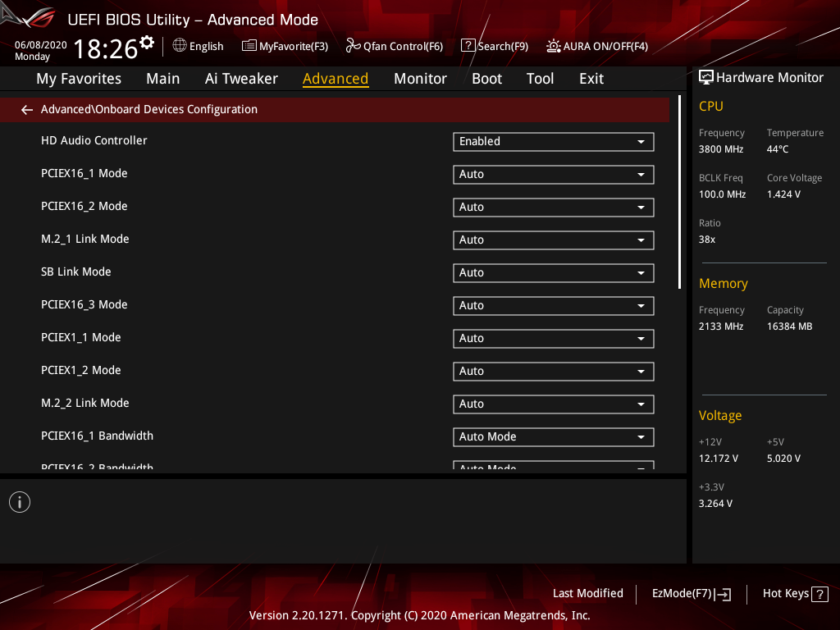Click the Last Modified button
This screenshot has width=840, height=630.
pos(587,594)
